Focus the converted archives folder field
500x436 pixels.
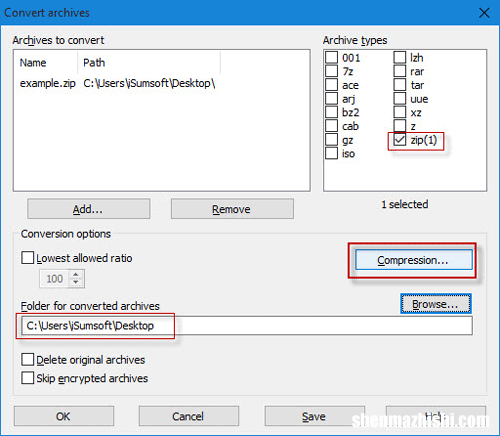[x=247, y=326]
